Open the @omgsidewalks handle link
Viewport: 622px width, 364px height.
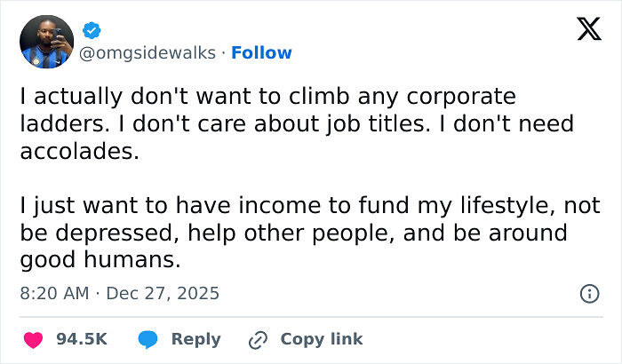[148, 52]
